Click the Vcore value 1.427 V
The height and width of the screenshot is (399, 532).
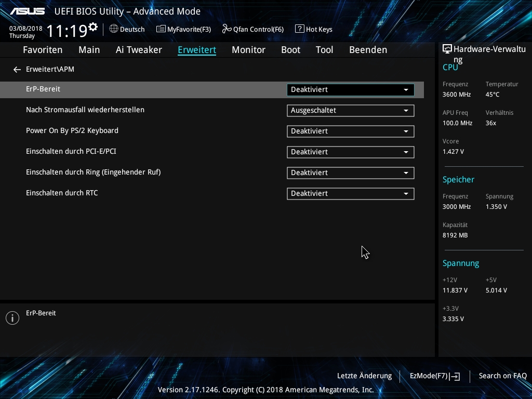tap(453, 152)
